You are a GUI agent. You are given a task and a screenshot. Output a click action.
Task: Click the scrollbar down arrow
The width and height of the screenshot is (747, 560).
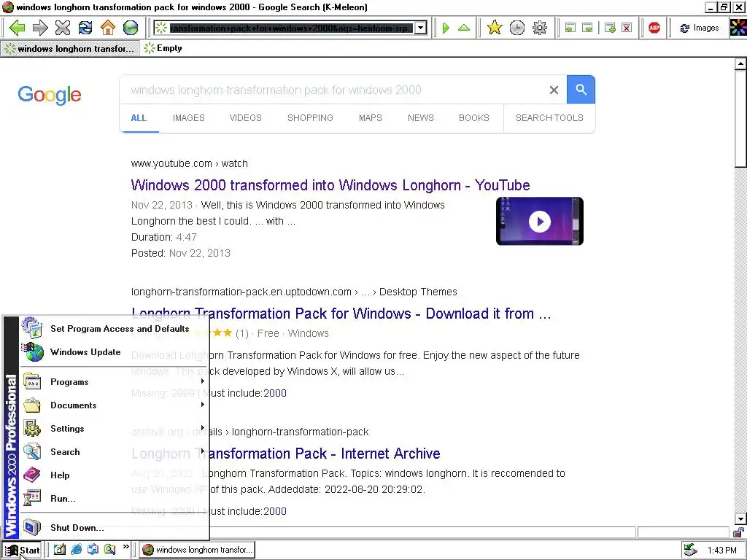pos(740,518)
